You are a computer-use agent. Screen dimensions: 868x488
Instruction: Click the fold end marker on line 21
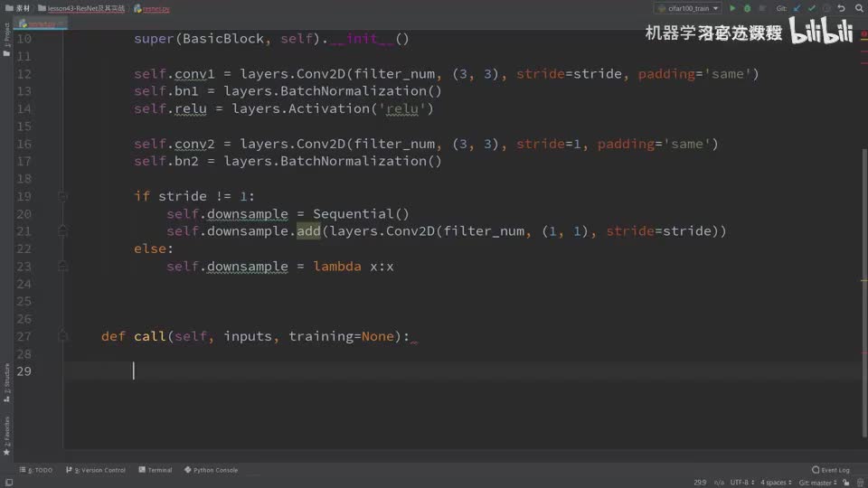tap(62, 231)
